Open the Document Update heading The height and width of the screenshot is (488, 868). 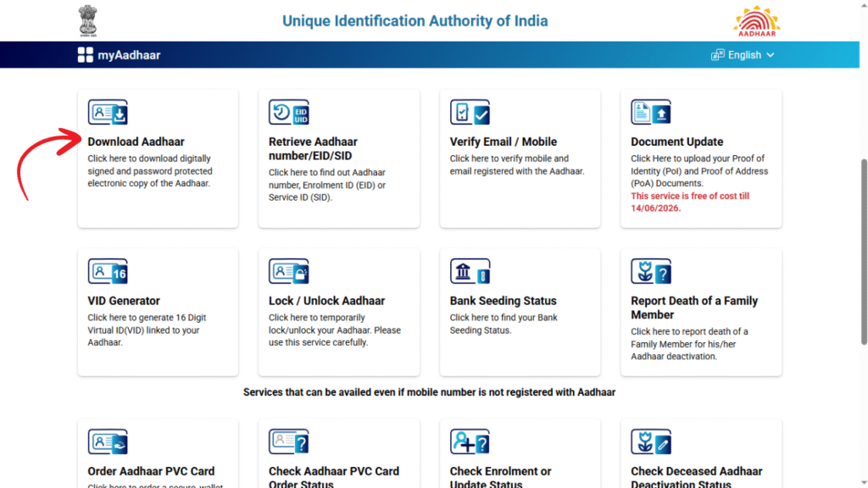(677, 141)
